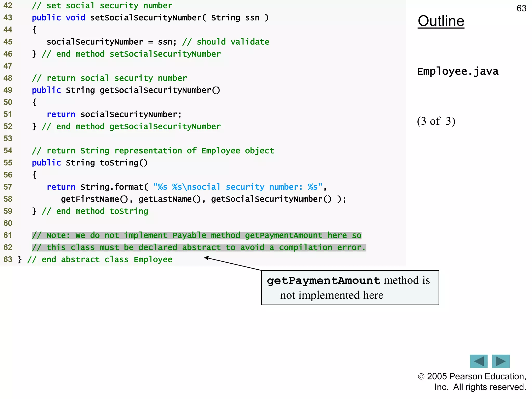The height and width of the screenshot is (399, 532).
Task: Click line number 63 in the gutter
Action: point(8,260)
